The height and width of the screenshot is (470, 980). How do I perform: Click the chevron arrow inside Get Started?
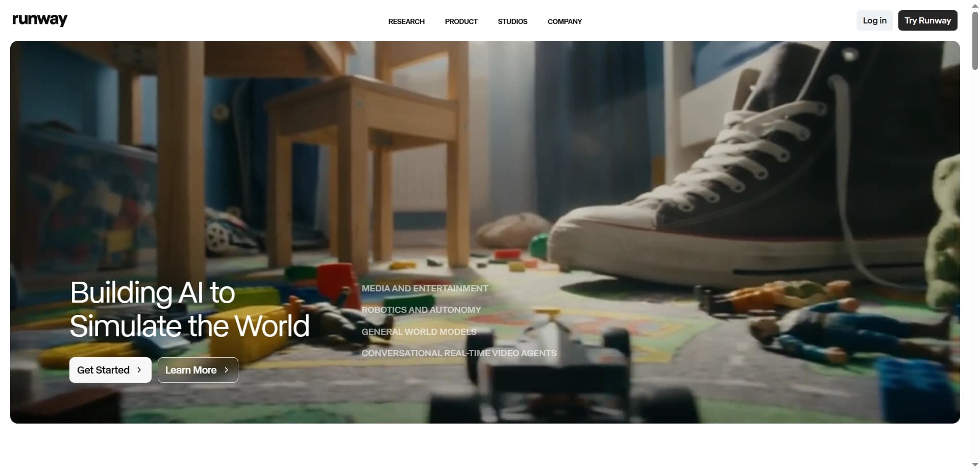click(139, 370)
